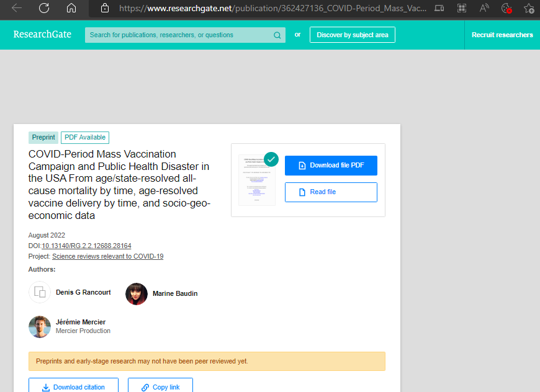Screen dimensions: 540x392
Task: View site security via the lock icon
Action: (x=105, y=8)
